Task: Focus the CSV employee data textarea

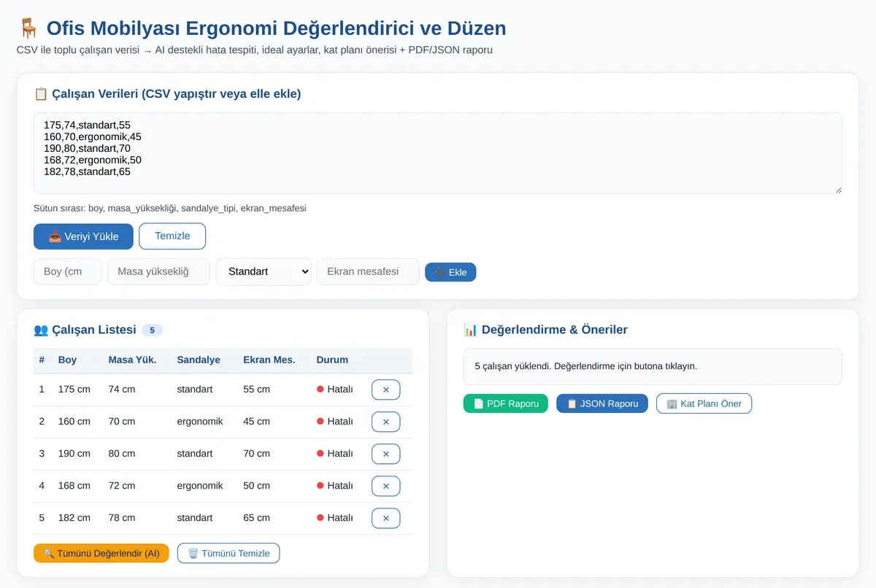Action: pos(438,153)
